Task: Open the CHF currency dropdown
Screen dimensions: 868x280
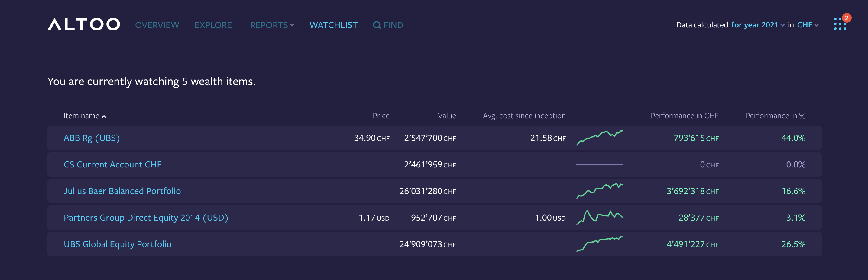Action: 807,25
